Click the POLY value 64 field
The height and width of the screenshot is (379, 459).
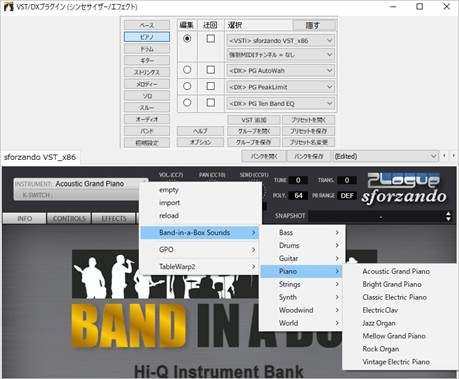pos(298,196)
